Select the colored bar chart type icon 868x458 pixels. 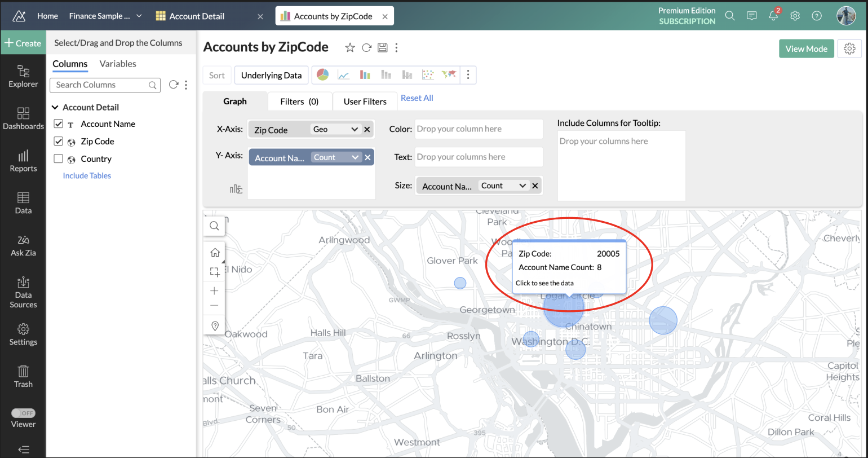coord(365,74)
